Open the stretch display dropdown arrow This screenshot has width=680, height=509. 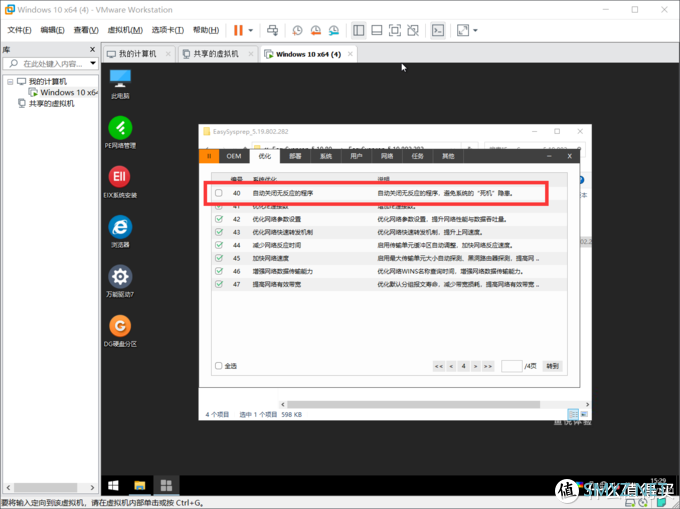click(475, 30)
